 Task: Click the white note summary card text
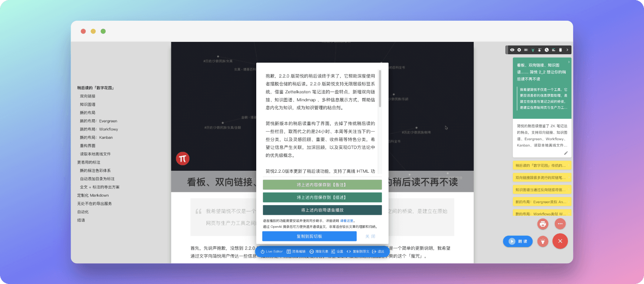click(542, 136)
